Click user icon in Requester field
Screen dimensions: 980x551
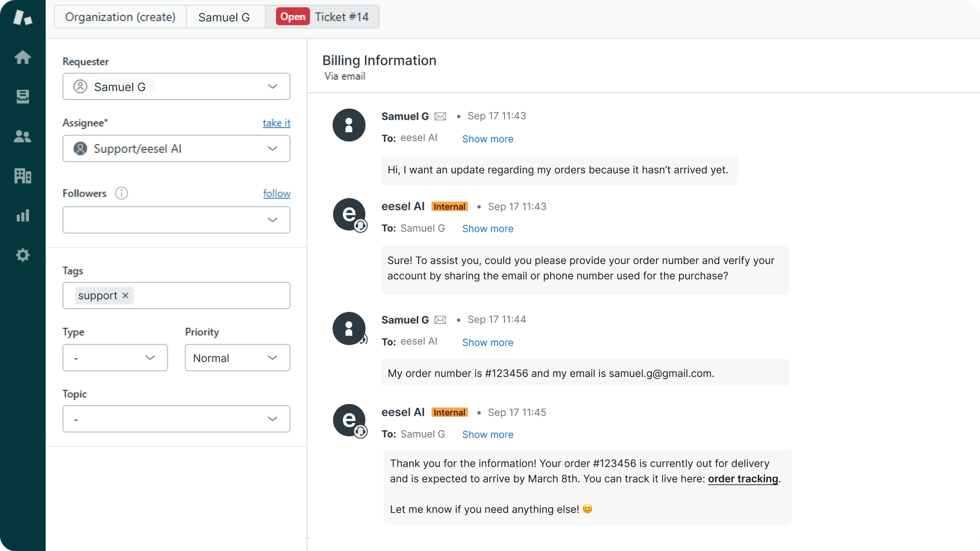coord(80,87)
